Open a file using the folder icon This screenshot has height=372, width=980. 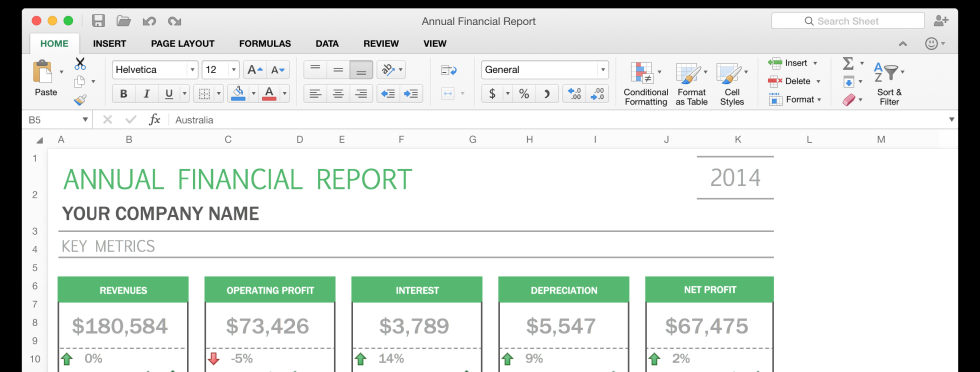click(124, 21)
